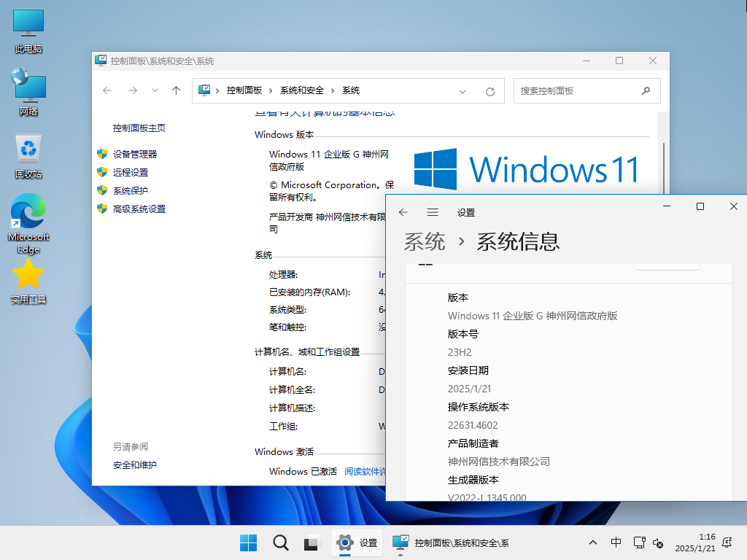Open the Settings hamburger navigation menu
Image resolution: width=747 pixels, height=560 pixels.
(x=433, y=212)
